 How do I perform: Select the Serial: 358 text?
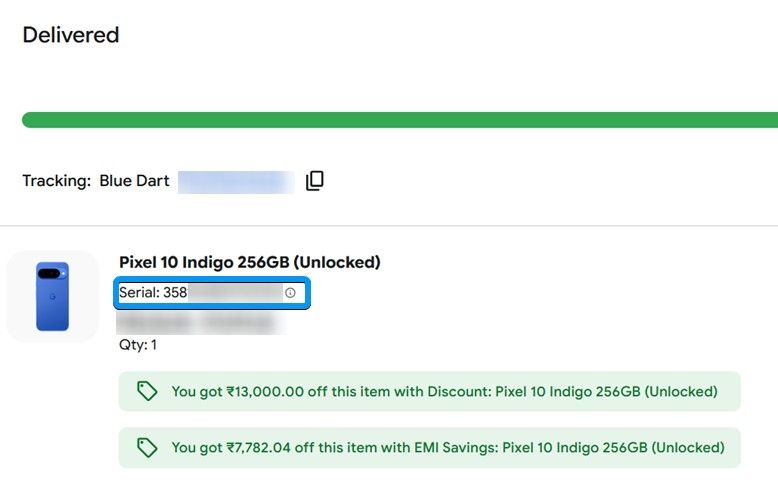[x=153, y=293]
